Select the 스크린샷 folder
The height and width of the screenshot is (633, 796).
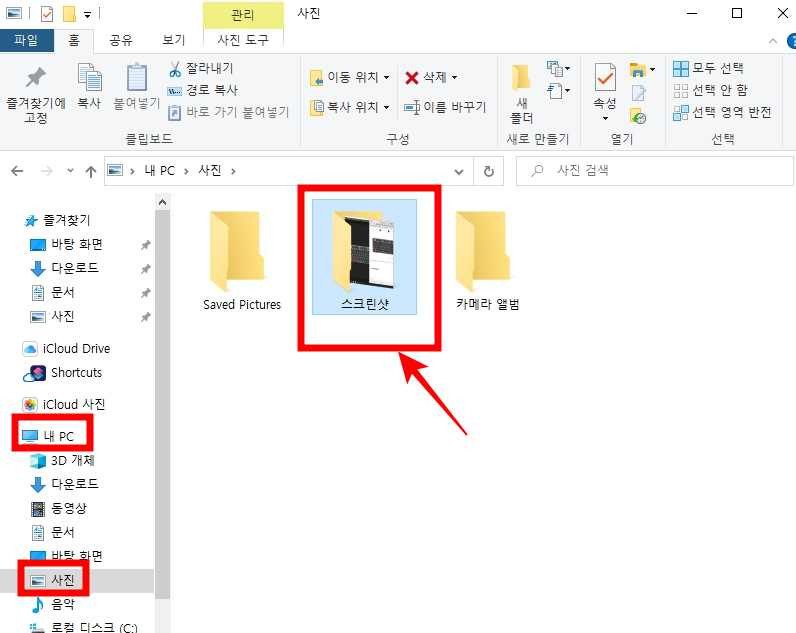pyautogui.click(x=364, y=257)
